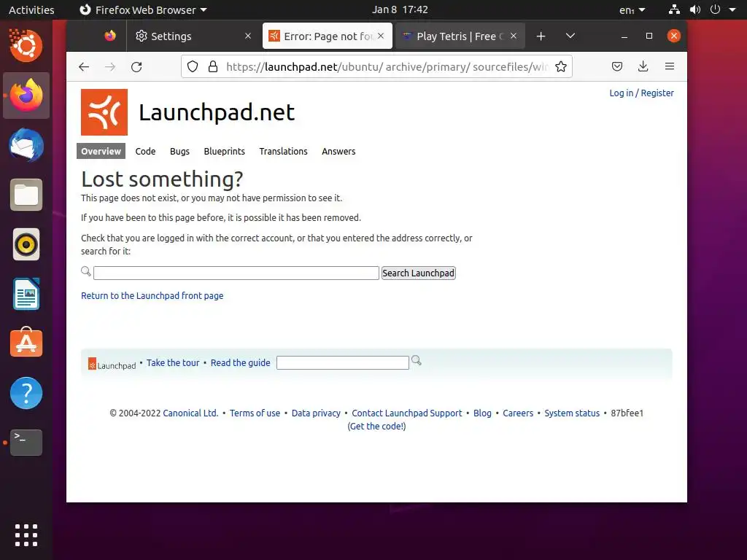747x560 pixels.
Task: Open the Firefox downloads panel
Action: 643,66
